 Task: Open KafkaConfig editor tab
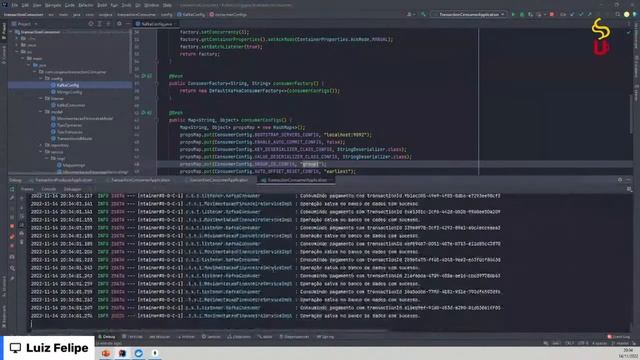(157, 24)
